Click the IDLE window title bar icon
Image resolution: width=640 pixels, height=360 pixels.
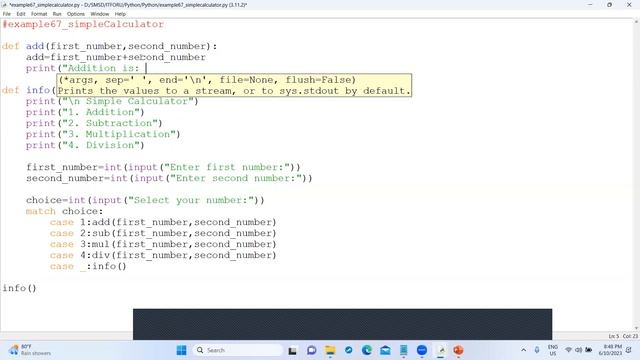tap(4, 5)
